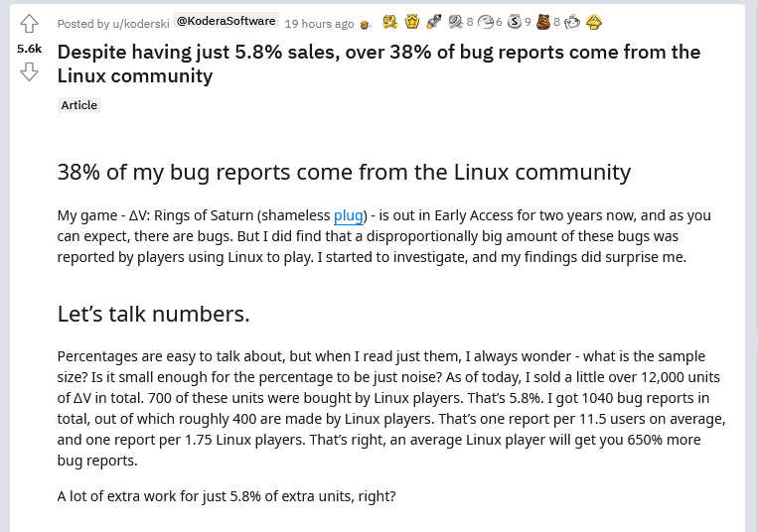Downvote the post
Viewport: 758px width, 532px height.
[x=29, y=72]
